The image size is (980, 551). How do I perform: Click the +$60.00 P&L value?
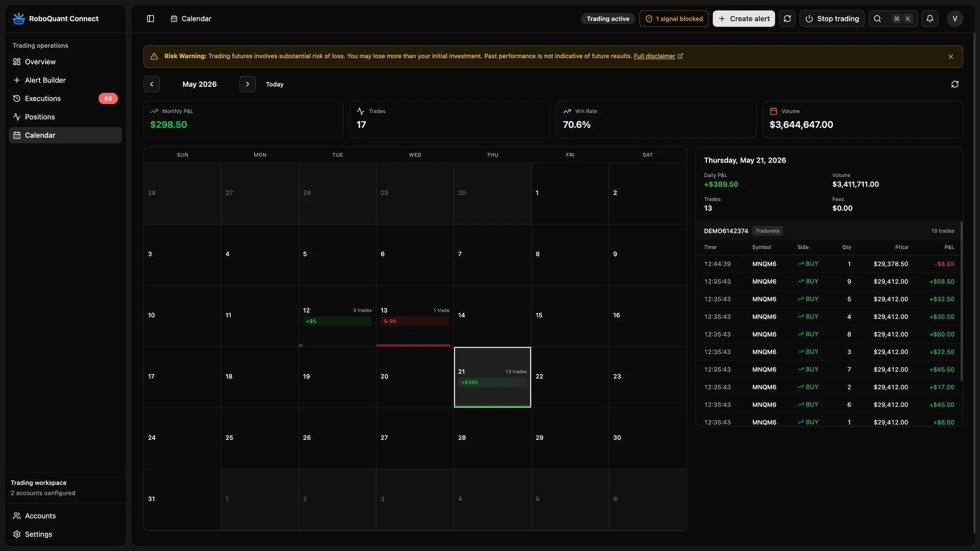pyautogui.click(x=942, y=334)
